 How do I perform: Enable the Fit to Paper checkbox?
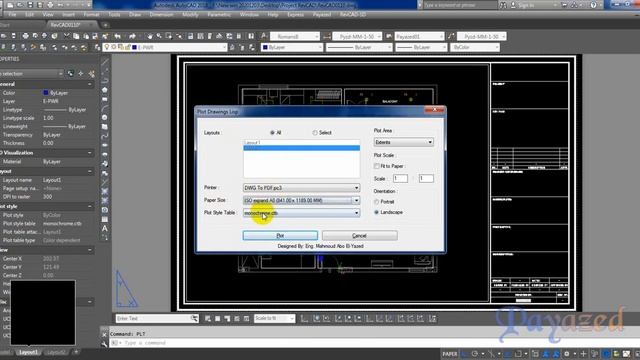[x=376, y=166]
